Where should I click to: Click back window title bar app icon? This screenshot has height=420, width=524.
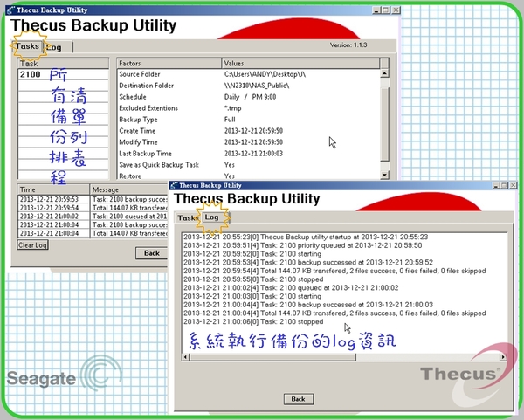[x=10, y=10]
